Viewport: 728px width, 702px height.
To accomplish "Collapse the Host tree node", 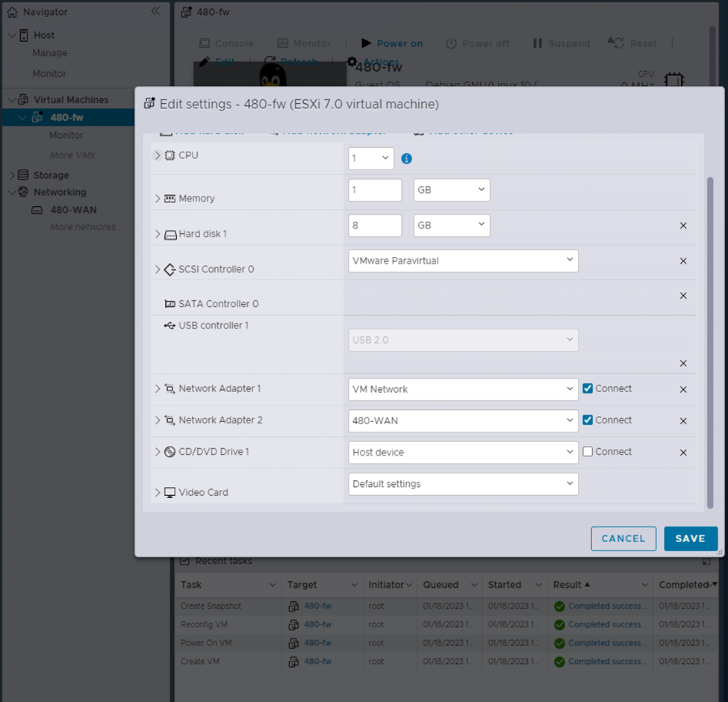I will pyautogui.click(x=12, y=35).
